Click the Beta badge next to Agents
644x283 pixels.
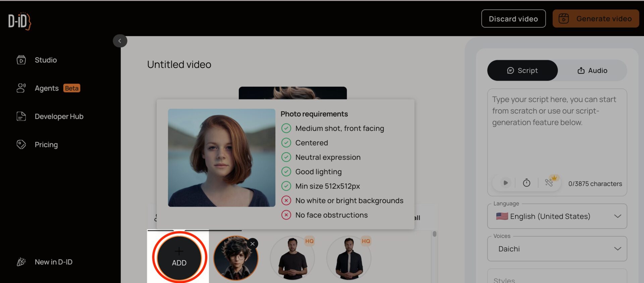pyautogui.click(x=72, y=88)
